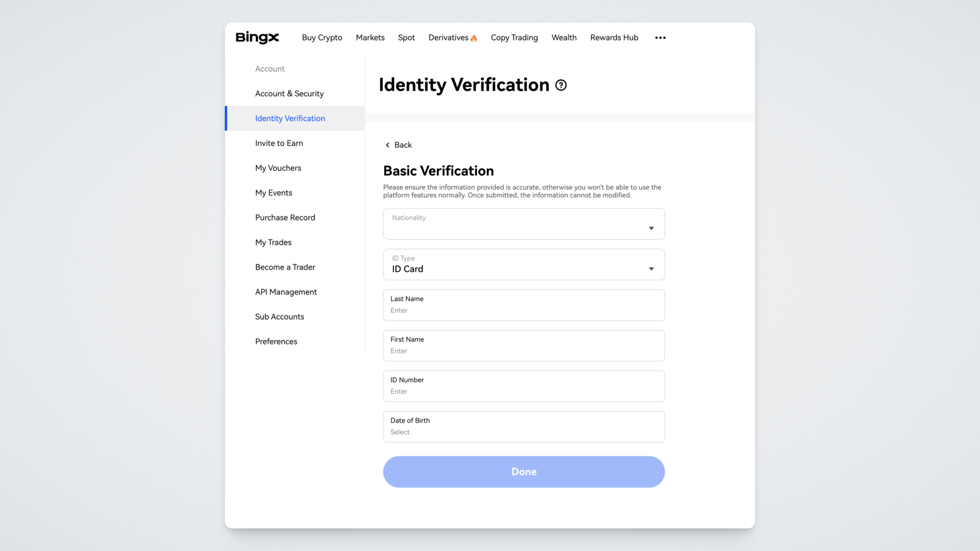This screenshot has height=551, width=980.
Task: Expand the Nationality dropdown
Action: [x=524, y=224]
